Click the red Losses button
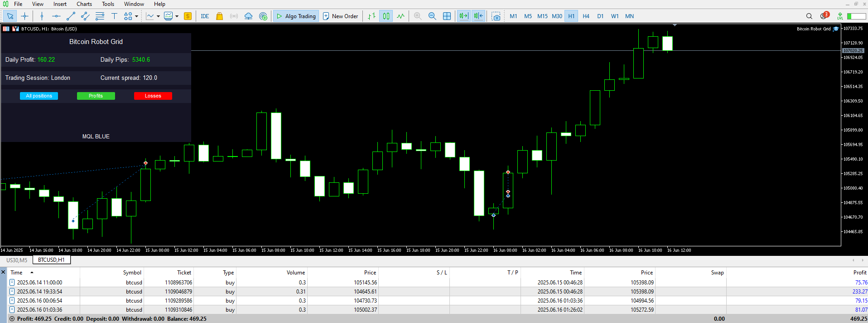The image size is (868, 323). point(153,96)
